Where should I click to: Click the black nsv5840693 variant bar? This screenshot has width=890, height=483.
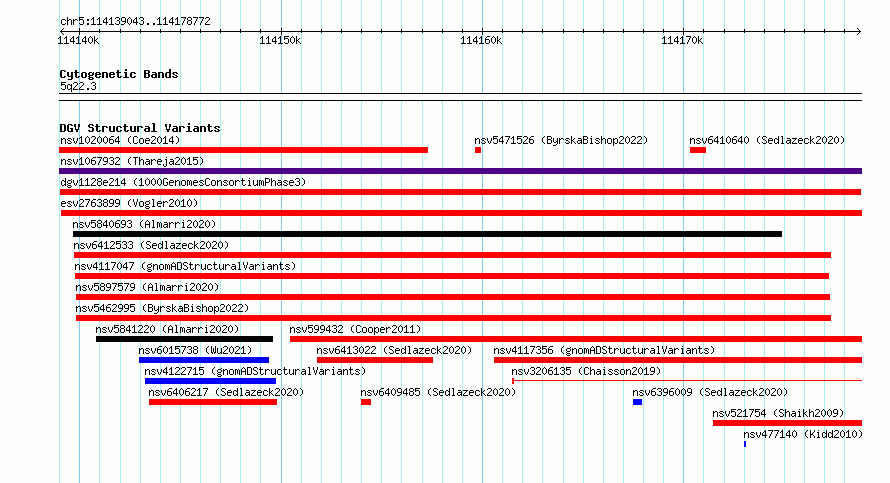(427, 234)
